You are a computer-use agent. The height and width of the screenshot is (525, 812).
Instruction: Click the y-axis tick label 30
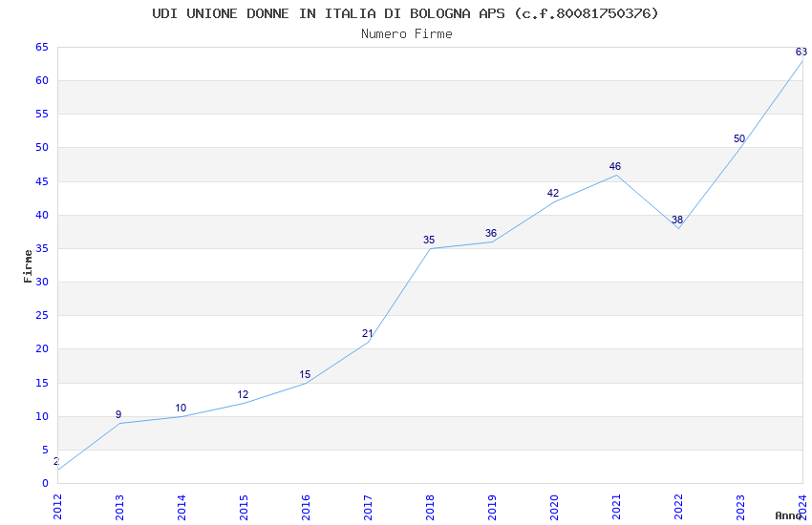(42, 282)
